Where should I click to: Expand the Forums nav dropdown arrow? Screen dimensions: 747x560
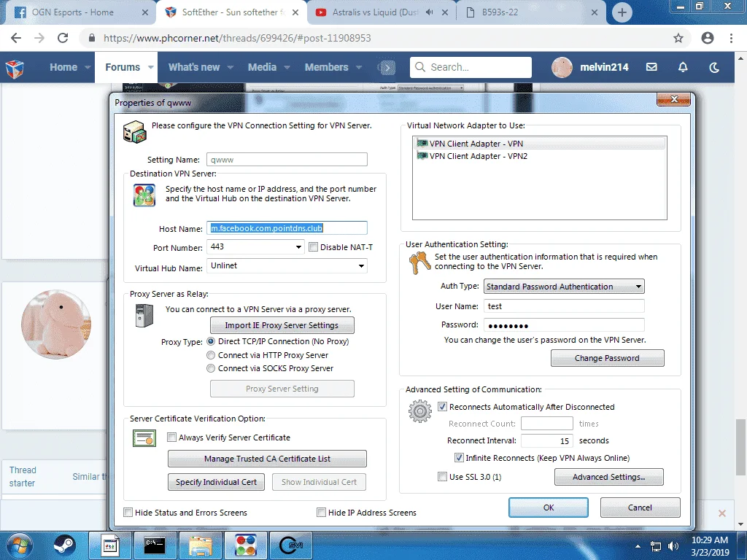[150, 68]
